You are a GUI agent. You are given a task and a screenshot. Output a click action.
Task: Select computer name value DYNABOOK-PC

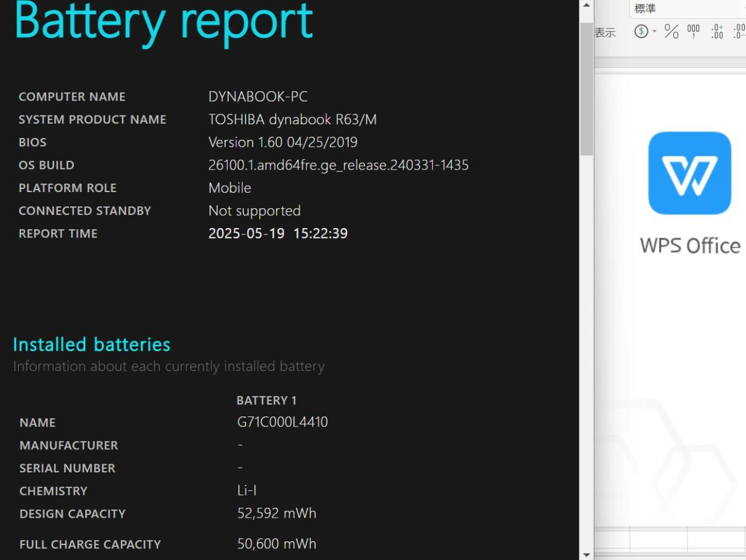click(258, 97)
